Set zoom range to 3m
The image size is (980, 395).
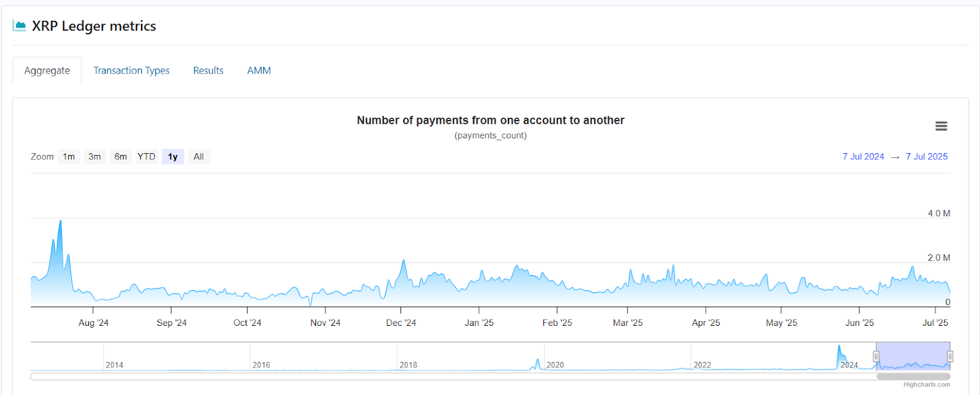(94, 157)
